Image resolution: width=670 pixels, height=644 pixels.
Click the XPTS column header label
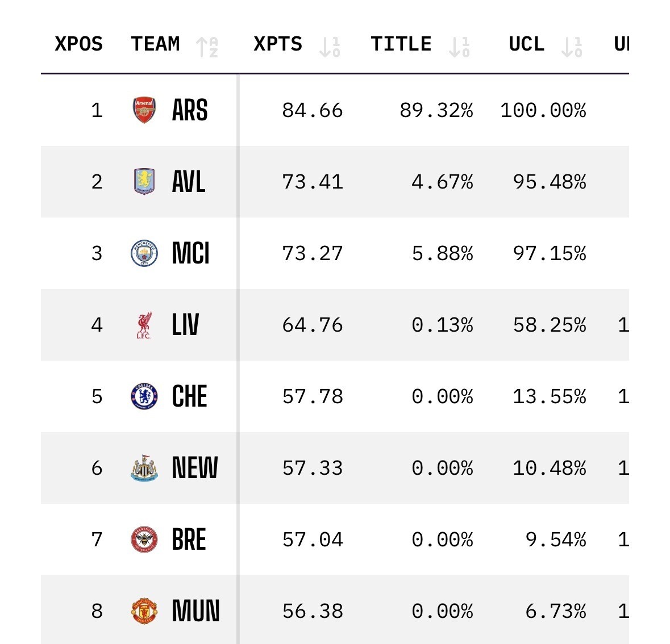coord(278,44)
